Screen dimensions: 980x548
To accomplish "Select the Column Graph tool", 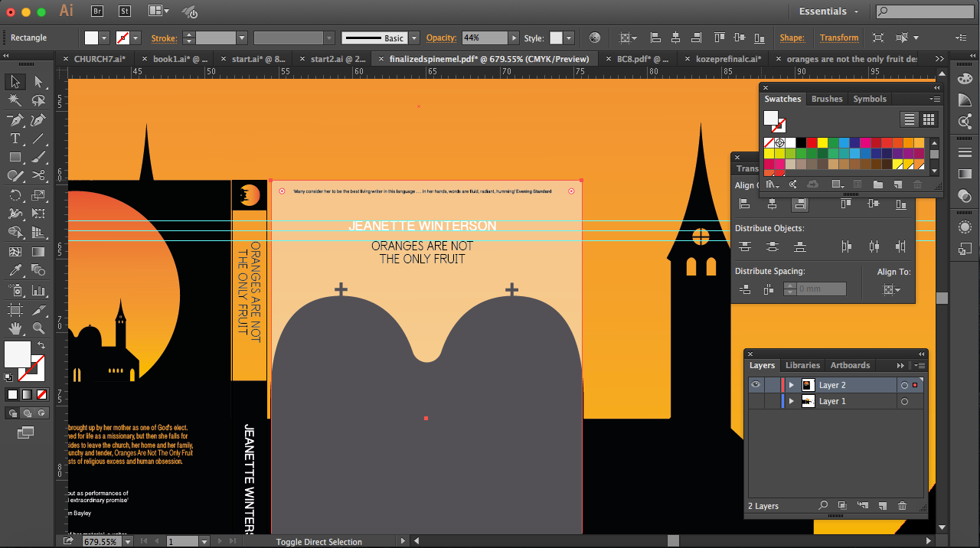I will click(x=38, y=290).
